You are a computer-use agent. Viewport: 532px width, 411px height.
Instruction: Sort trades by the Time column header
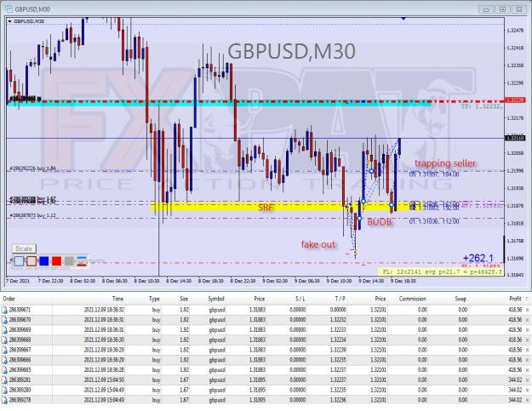click(x=117, y=299)
